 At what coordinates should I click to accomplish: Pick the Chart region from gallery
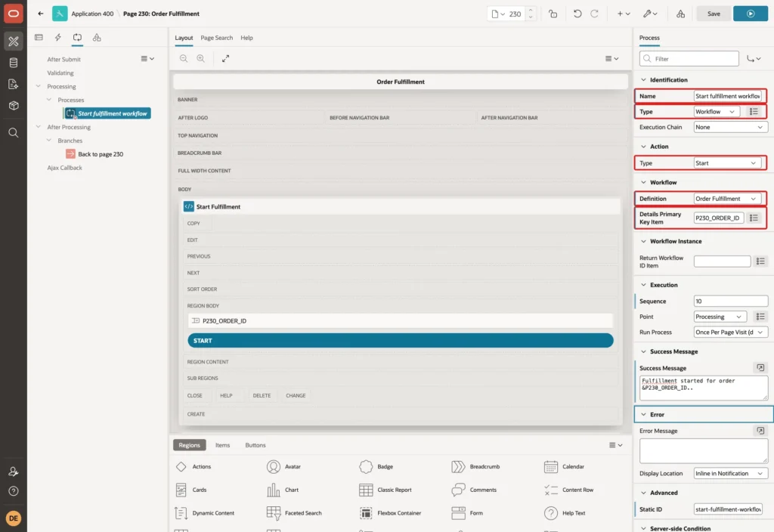[x=283, y=490]
